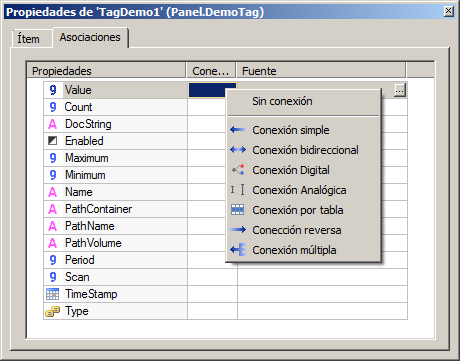The width and height of the screenshot is (460, 361).
Task: Click the Fuente cell in the TimeStamp row
Action: coord(322,294)
